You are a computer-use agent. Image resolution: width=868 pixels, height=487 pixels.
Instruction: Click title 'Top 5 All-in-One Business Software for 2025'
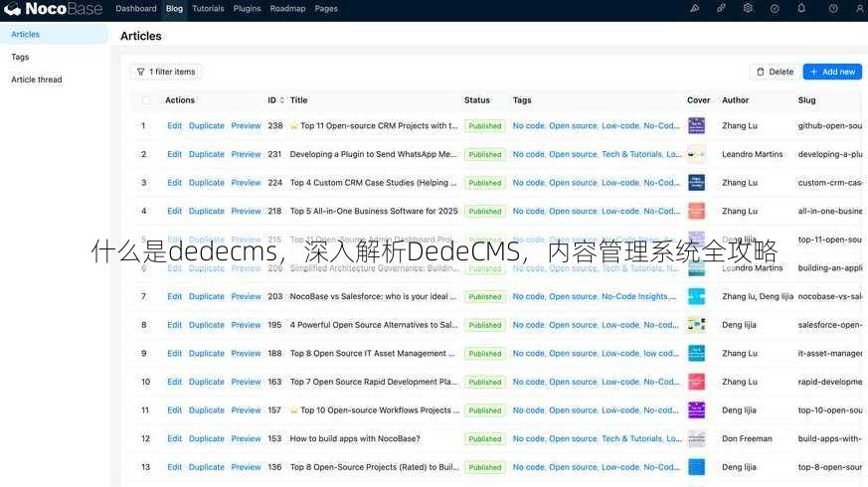click(374, 211)
